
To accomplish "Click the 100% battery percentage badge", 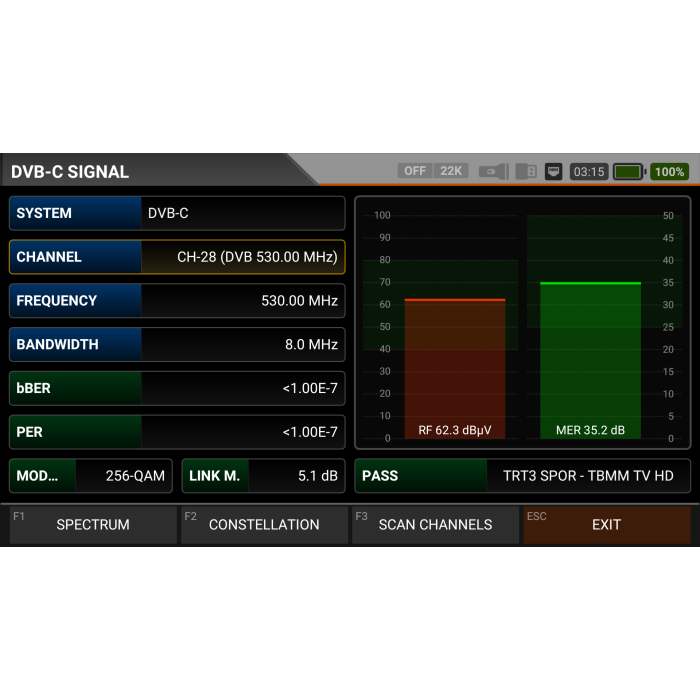I will [669, 171].
